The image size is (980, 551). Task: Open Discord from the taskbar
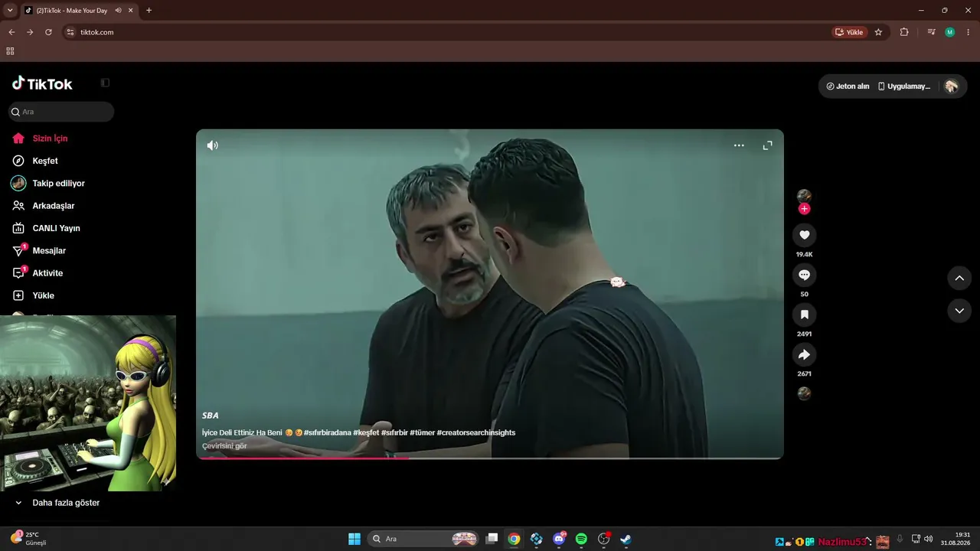pyautogui.click(x=559, y=539)
